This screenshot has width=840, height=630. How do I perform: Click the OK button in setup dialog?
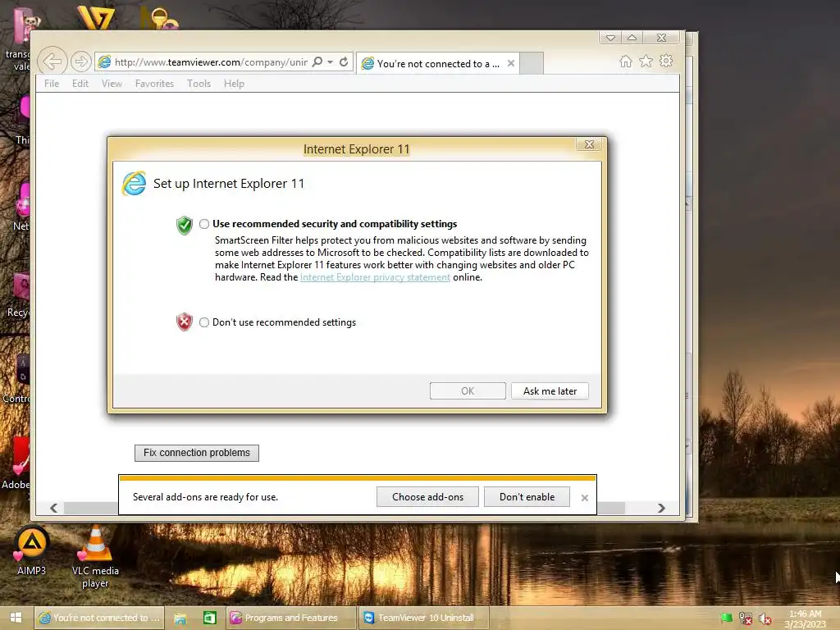click(468, 391)
